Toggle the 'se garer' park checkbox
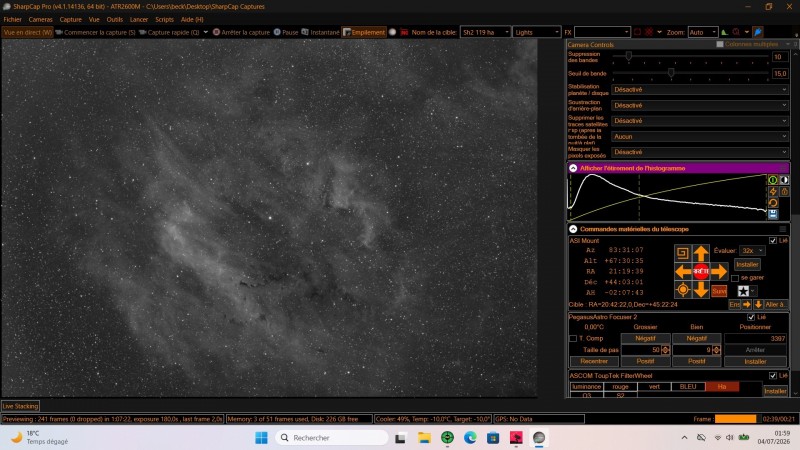 [x=735, y=278]
